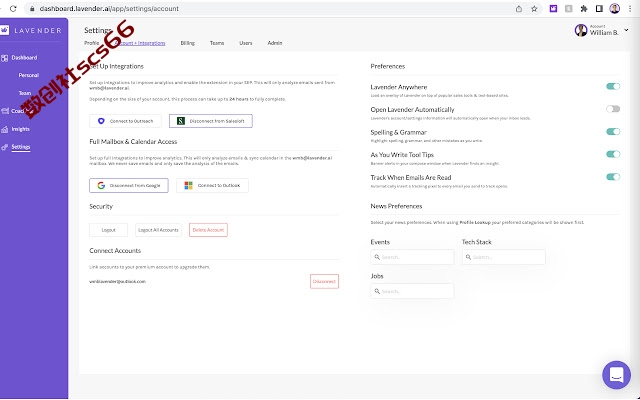Click the Lavender logo in the sidebar
This screenshot has width=640, height=400.
[5, 30]
